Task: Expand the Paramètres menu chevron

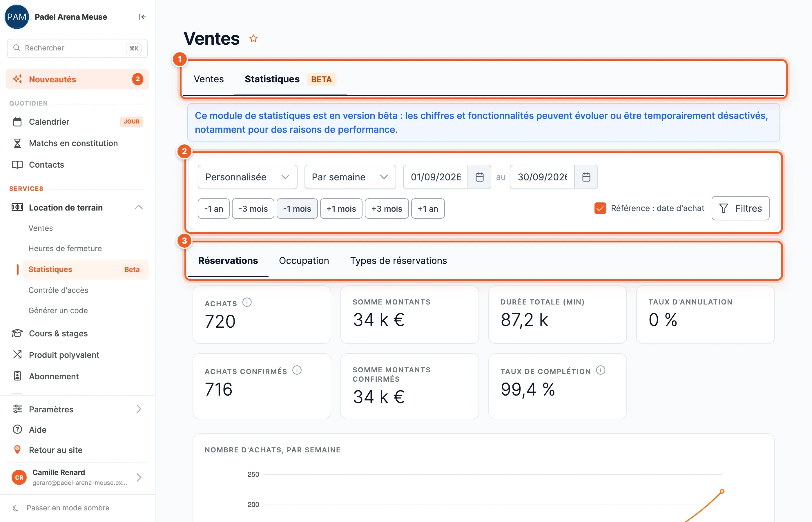Action: 139,409
